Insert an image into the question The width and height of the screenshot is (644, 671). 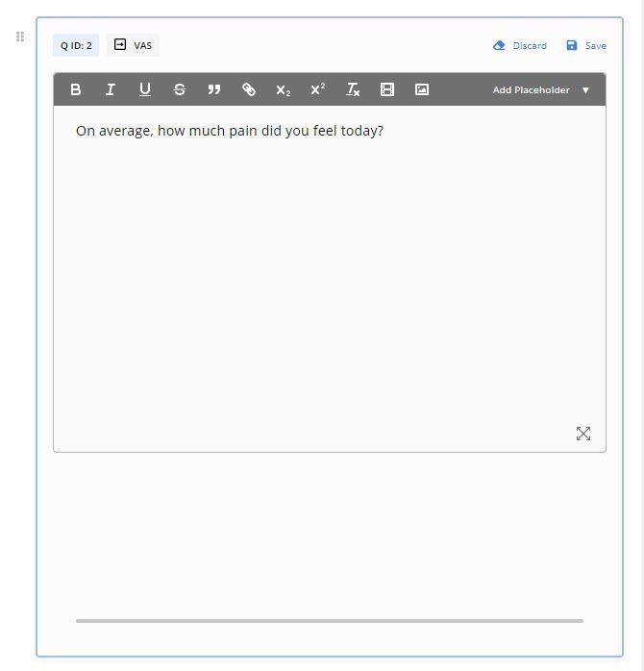point(422,89)
